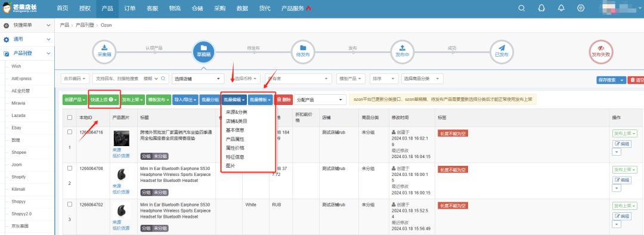Click the 创建产品 green button
Screen dimensions: 644x235
(75, 100)
